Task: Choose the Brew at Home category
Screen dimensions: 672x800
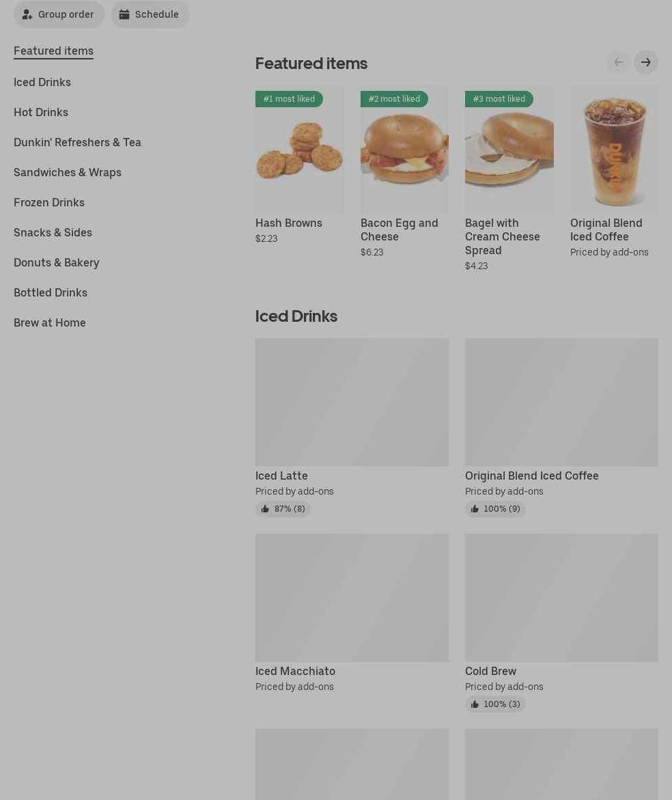Action: pos(49,323)
